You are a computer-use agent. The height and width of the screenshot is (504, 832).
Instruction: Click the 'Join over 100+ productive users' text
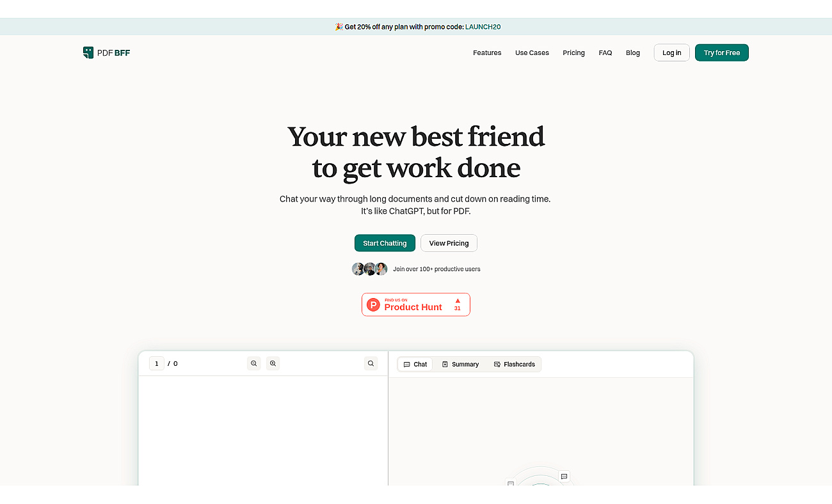tap(436, 269)
